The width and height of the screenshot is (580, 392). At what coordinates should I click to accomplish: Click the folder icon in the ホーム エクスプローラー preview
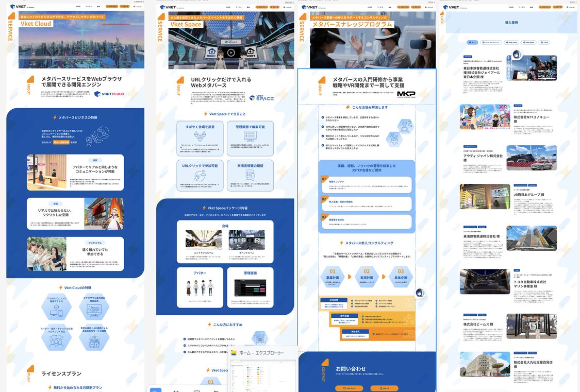[234, 353]
